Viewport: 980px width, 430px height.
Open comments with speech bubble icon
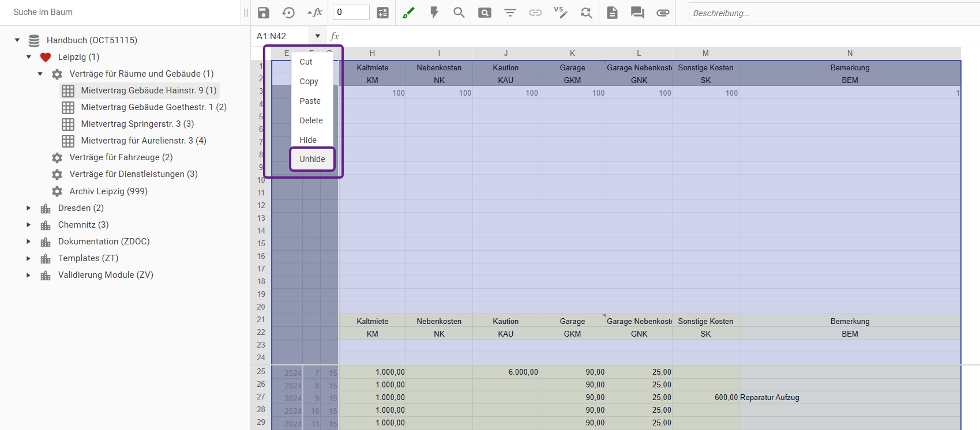637,13
